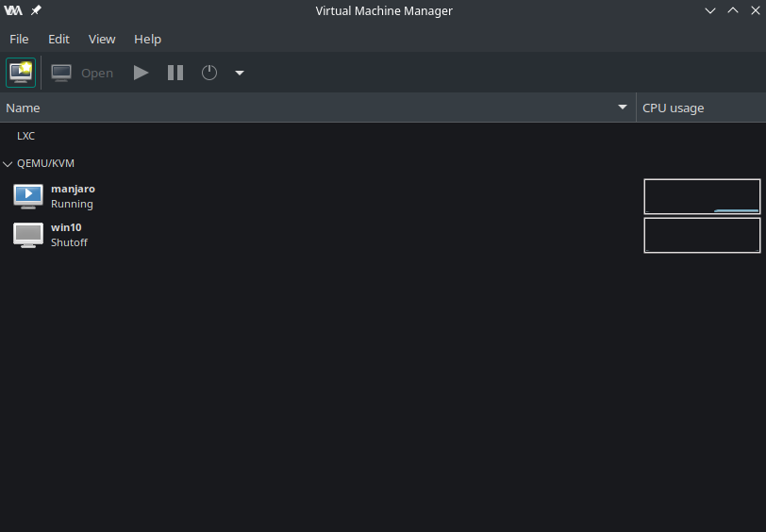Toggle the window pin icon

click(x=36, y=10)
